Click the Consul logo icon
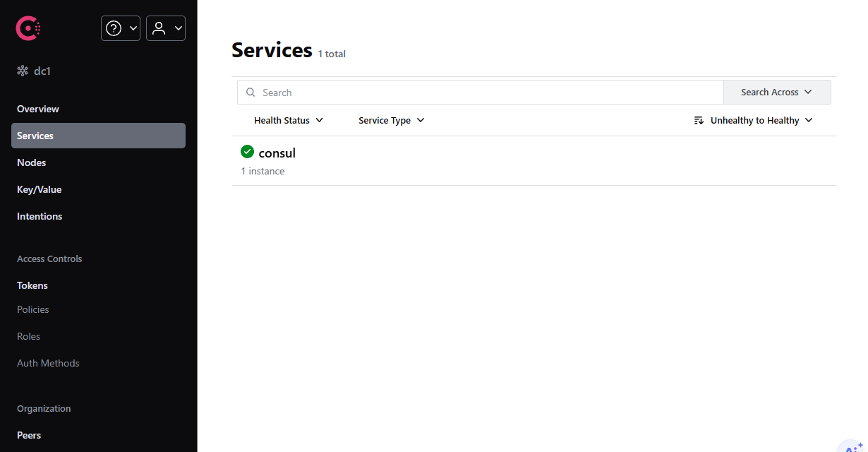Image resolution: width=868 pixels, height=452 pixels. click(28, 28)
